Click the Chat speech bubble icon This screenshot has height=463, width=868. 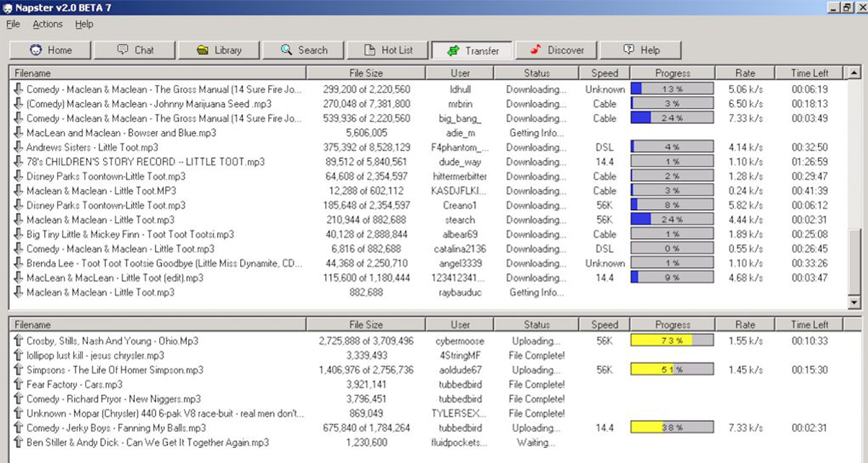point(123,50)
